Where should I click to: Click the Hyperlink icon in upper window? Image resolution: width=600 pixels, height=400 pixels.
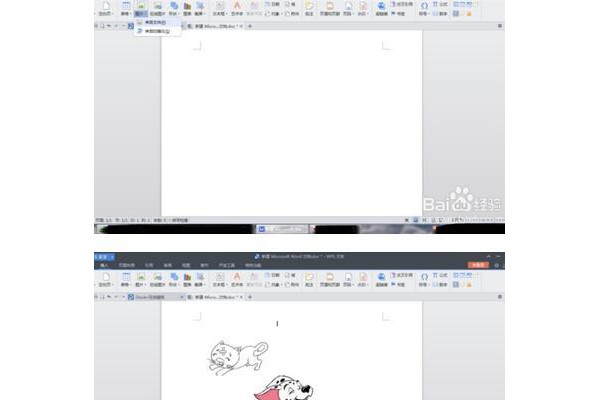[381, 6]
